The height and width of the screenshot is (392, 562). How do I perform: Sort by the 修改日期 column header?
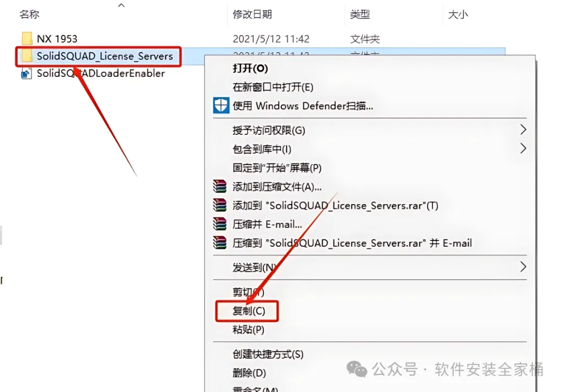click(252, 15)
